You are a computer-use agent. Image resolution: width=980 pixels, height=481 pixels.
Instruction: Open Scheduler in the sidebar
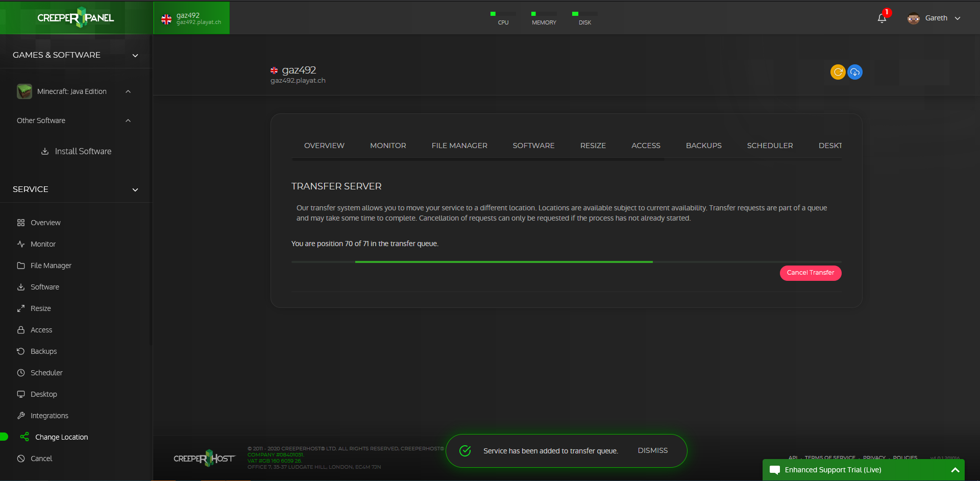click(x=46, y=373)
